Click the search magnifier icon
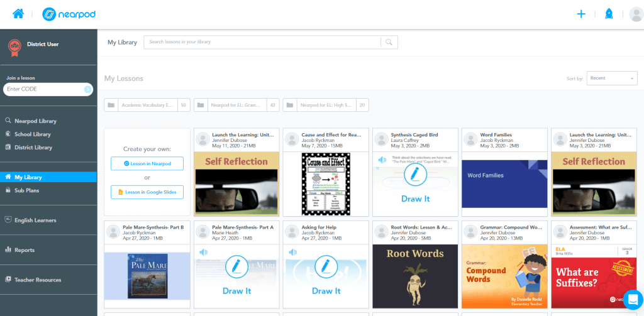644x316 pixels. [x=389, y=42]
